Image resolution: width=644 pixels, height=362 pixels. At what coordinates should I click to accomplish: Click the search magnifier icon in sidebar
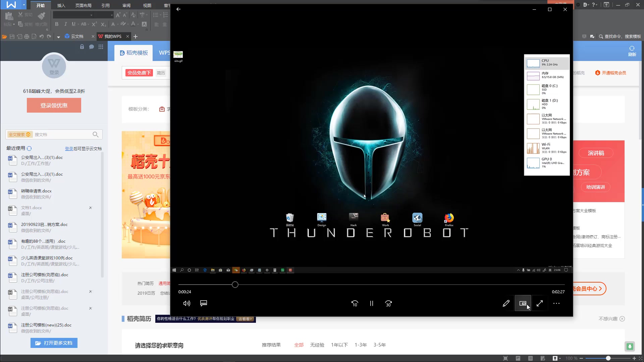point(96,134)
